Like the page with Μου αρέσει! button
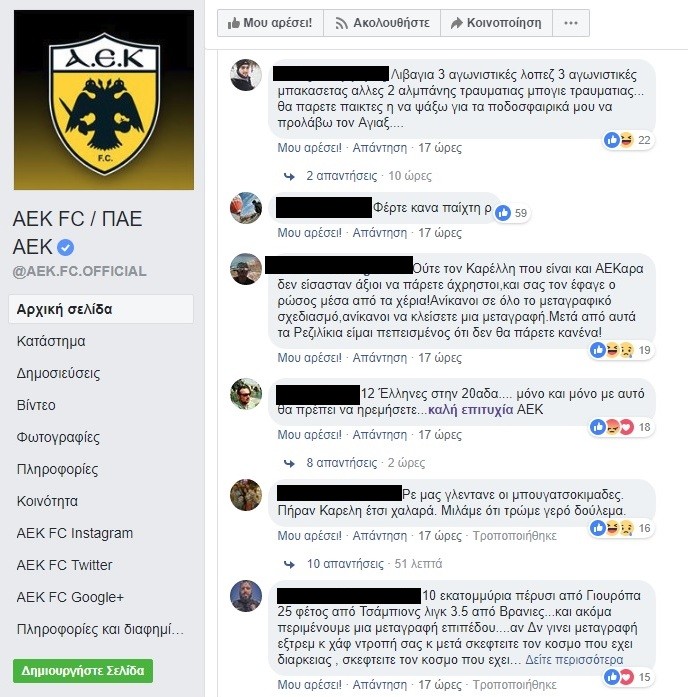Screen dimensions: 688x697 [270, 23]
